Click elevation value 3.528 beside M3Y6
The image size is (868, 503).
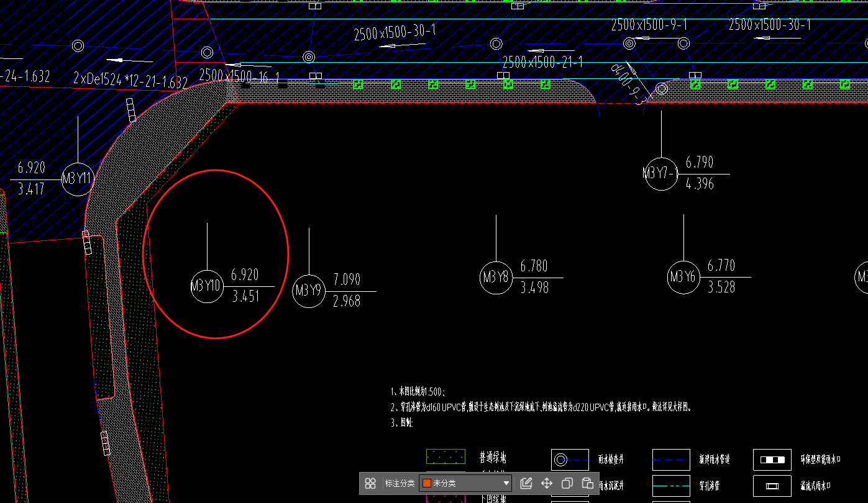(721, 288)
